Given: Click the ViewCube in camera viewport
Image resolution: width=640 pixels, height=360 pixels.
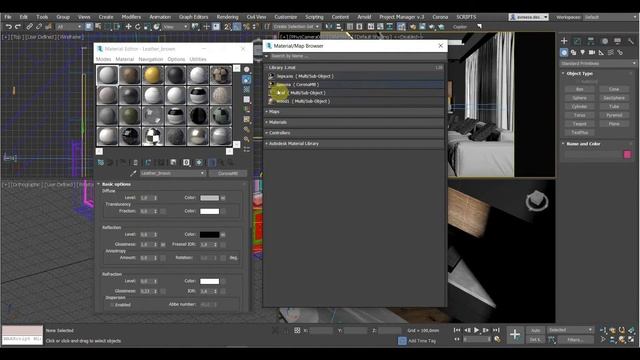Looking at the screenshot, I should (x=536, y=200).
